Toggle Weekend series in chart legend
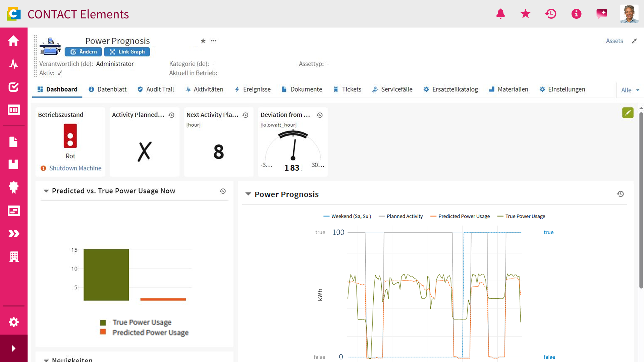 pyautogui.click(x=347, y=216)
